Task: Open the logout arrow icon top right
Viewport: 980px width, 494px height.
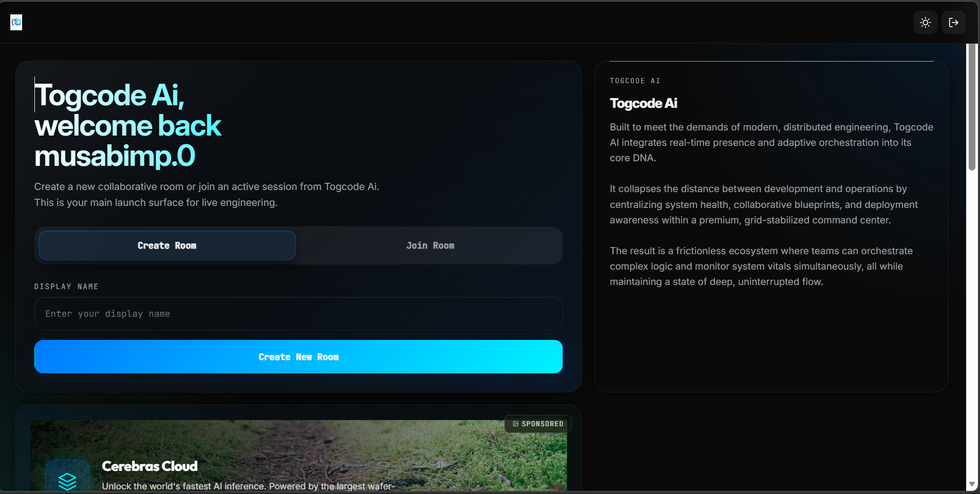Action: point(954,22)
